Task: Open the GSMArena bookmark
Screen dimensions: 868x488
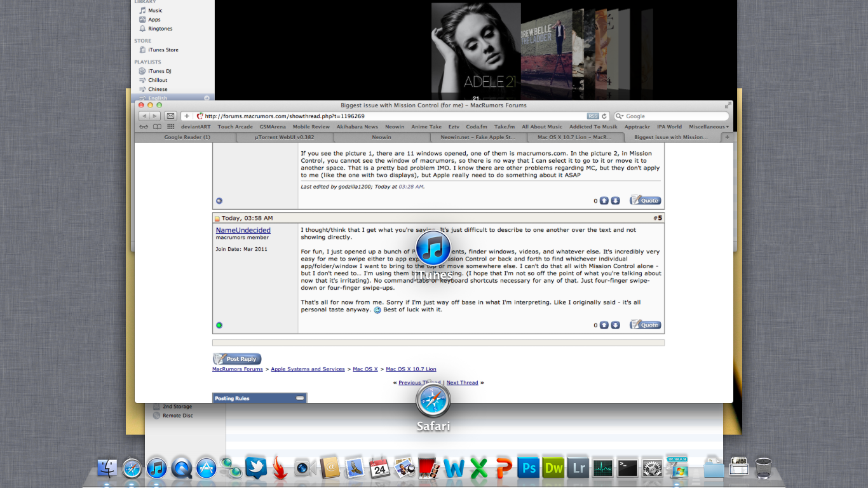Action: tap(273, 126)
